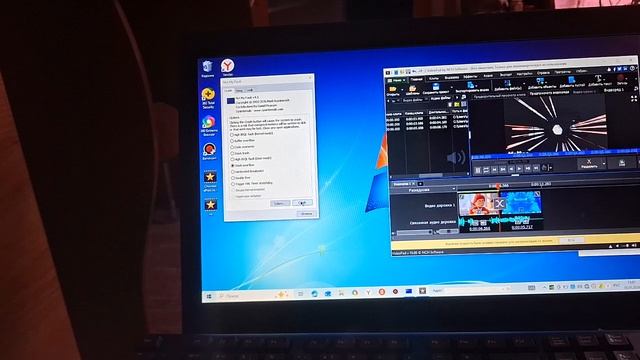Screen dimensions: 640x360
Task: Click Windows Start button on taskbar
Action: (x=209, y=296)
